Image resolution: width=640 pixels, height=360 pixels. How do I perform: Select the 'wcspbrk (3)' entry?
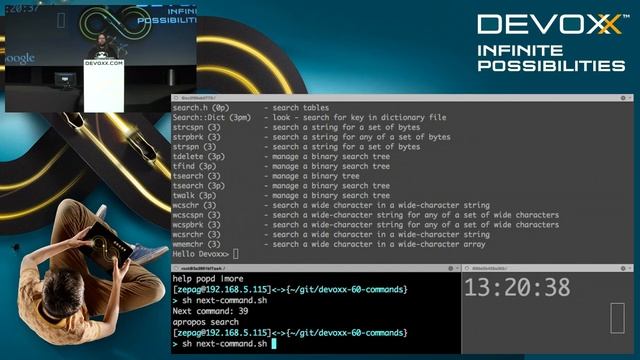[x=196, y=225]
